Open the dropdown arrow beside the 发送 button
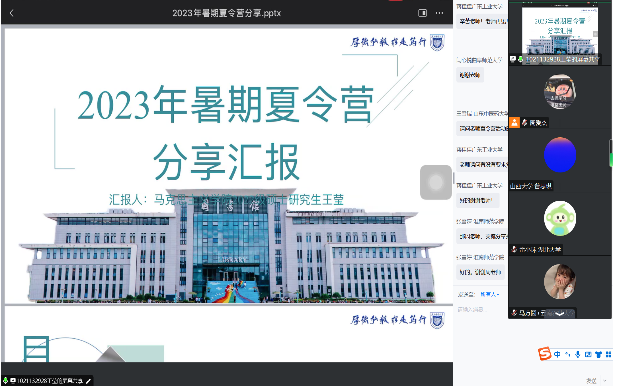Image resolution: width=617 pixels, height=386 pixels. click(x=604, y=380)
